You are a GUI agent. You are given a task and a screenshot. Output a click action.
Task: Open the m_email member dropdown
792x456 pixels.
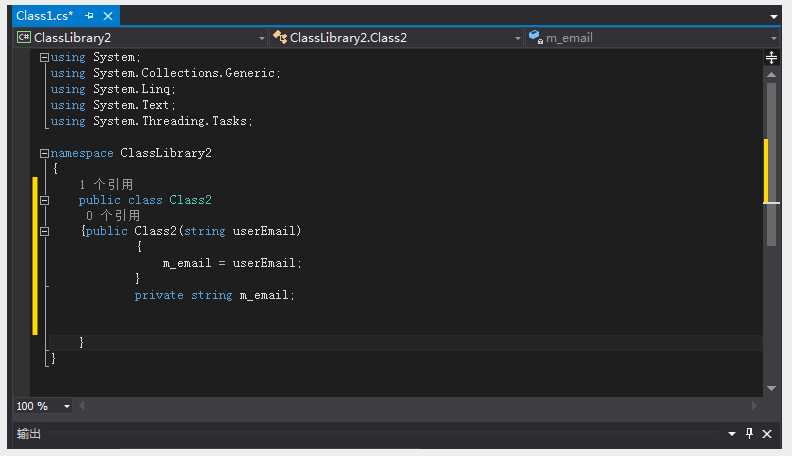tap(773, 38)
